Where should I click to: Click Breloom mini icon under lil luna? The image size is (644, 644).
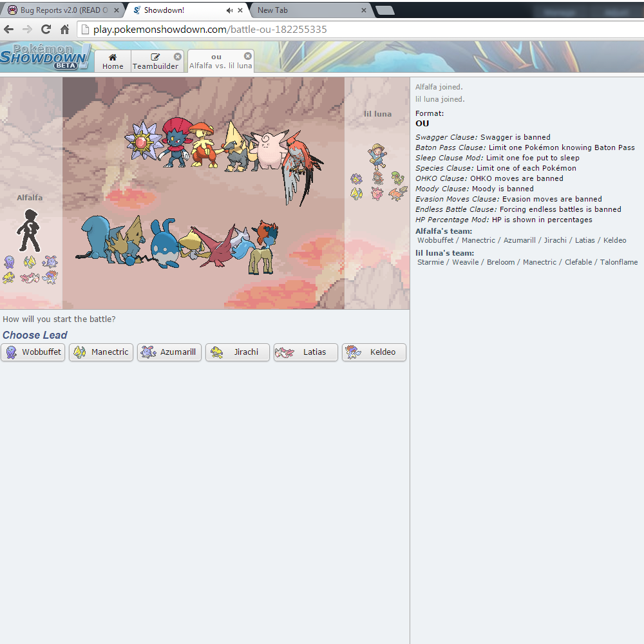[397, 178]
